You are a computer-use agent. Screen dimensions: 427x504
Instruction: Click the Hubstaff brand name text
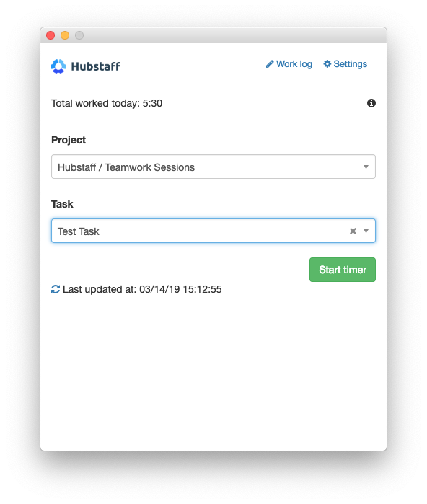96,66
